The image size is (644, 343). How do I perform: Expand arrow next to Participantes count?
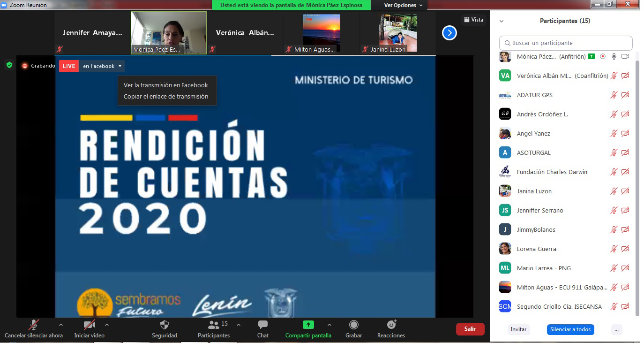pos(239,325)
